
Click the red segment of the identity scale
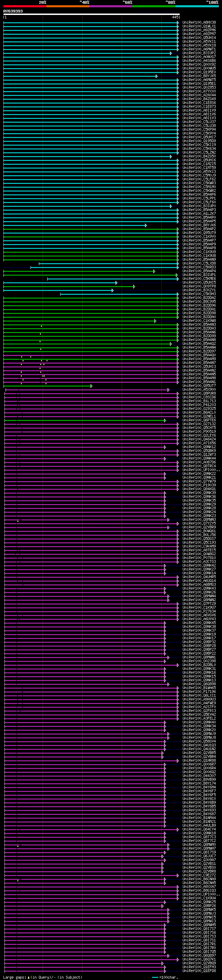pos(25,6)
